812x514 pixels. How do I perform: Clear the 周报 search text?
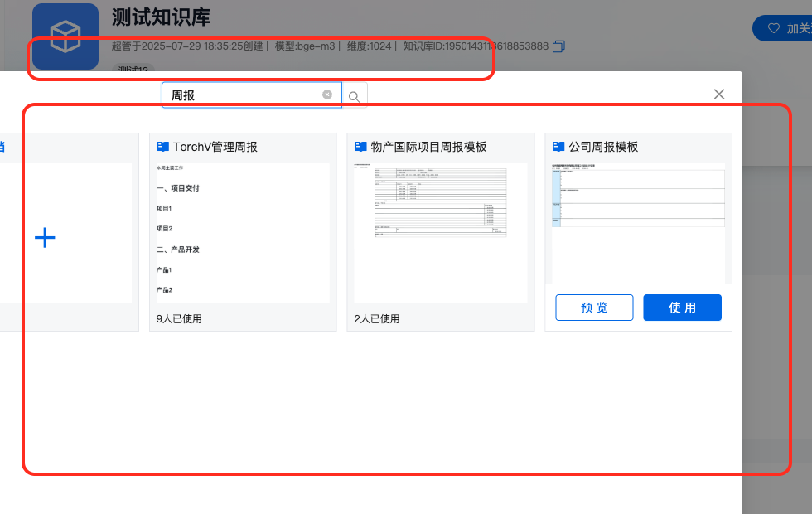(x=327, y=95)
